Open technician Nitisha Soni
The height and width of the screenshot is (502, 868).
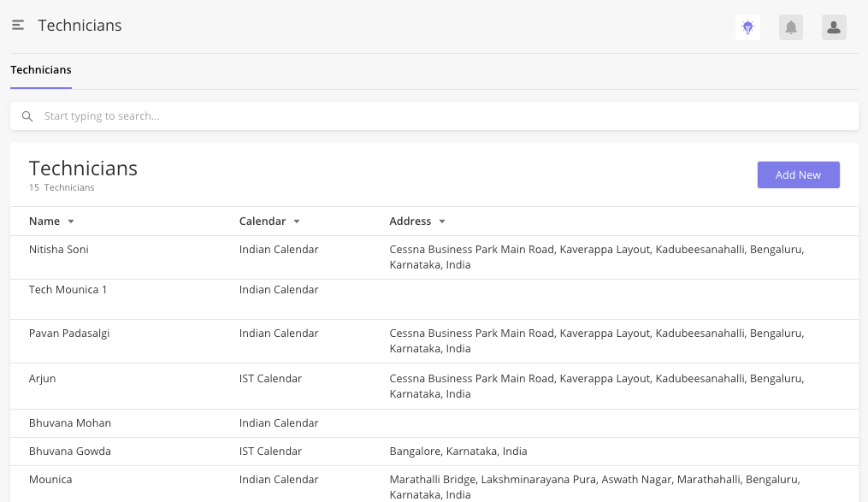434,257
